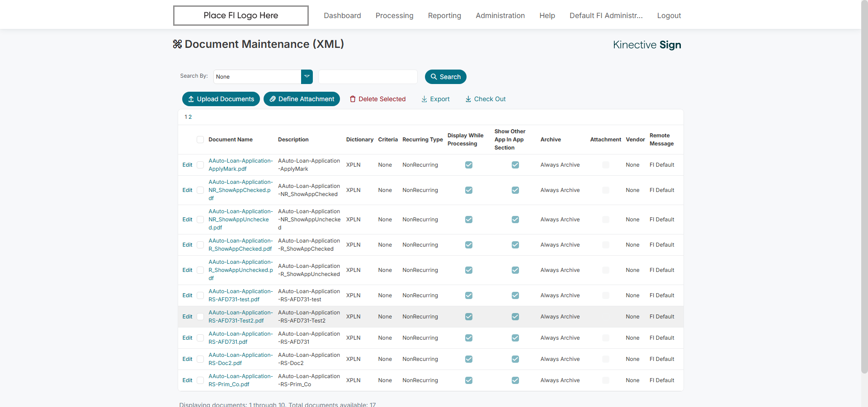This screenshot has width=868, height=407.
Task: Click the Export download icon
Action: [x=424, y=99]
